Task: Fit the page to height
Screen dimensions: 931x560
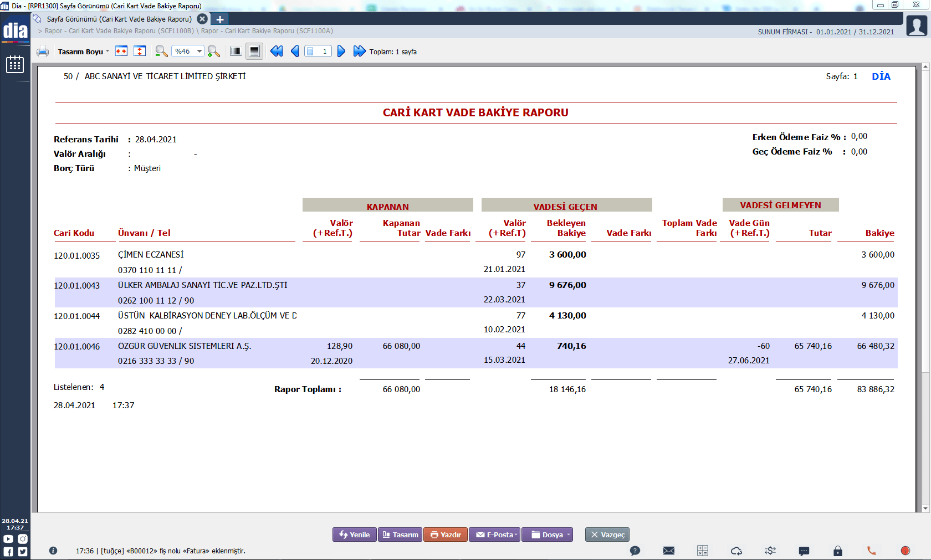Action: tap(140, 52)
